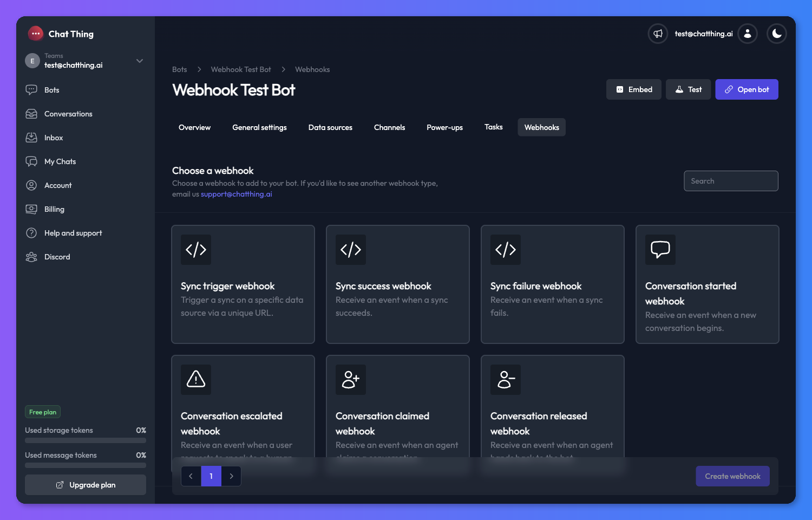This screenshot has width=812, height=520.
Task: Click the team avatar letter E
Action: (32, 61)
